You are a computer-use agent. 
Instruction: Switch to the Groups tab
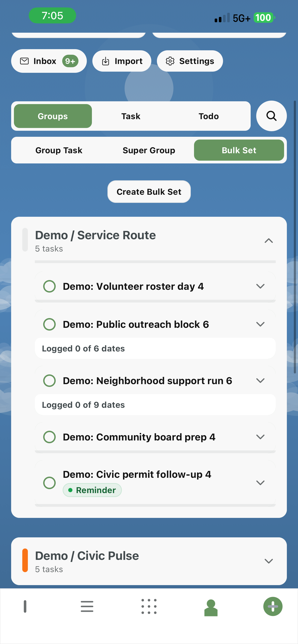(x=53, y=116)
